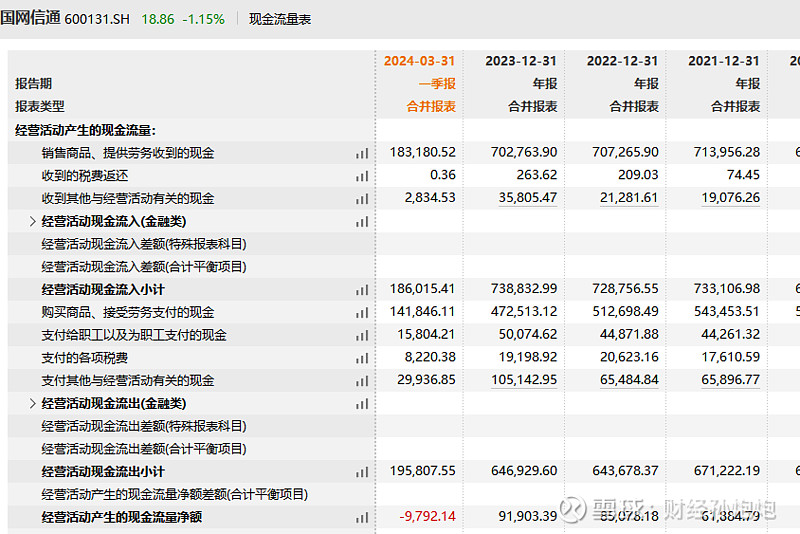Select cell value 702,763.90
The height and width of the screenshot is (534, 800).
click(524, 152)
